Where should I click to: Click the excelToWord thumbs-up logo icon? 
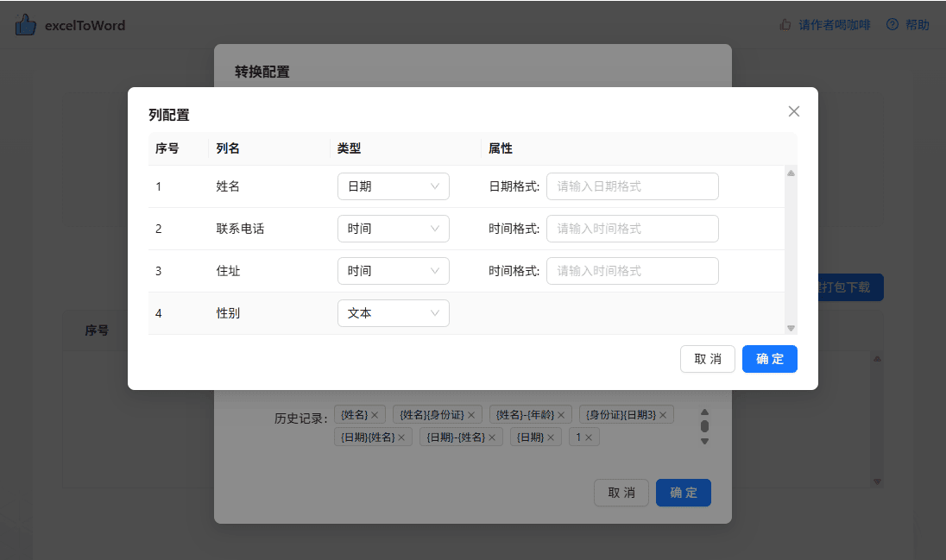tap(26, 25)
